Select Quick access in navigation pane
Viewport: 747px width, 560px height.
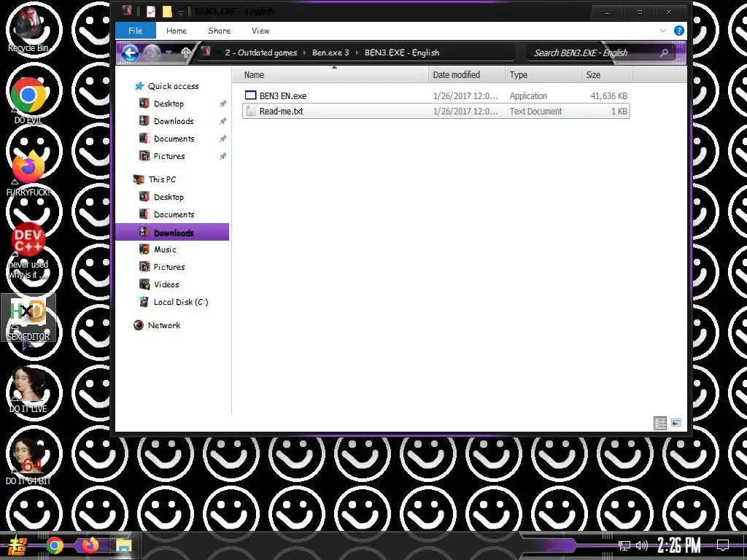tap(167, 86)
